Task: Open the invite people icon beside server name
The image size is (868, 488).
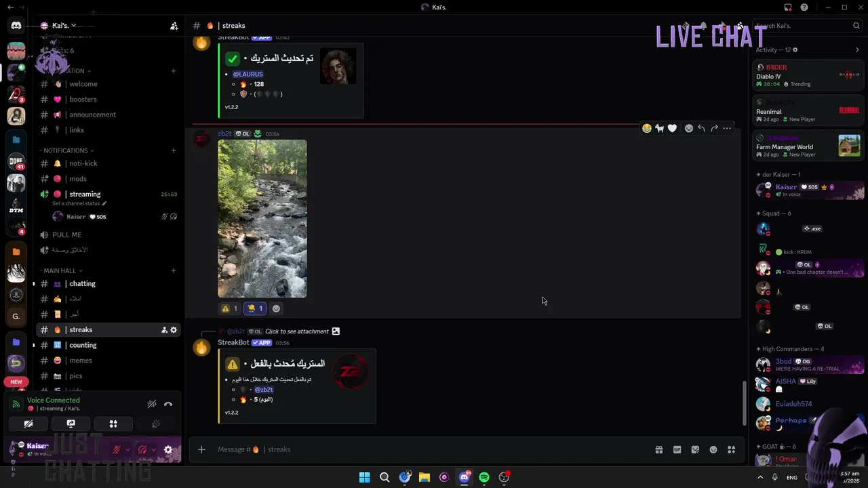Action: coord(174,26)
